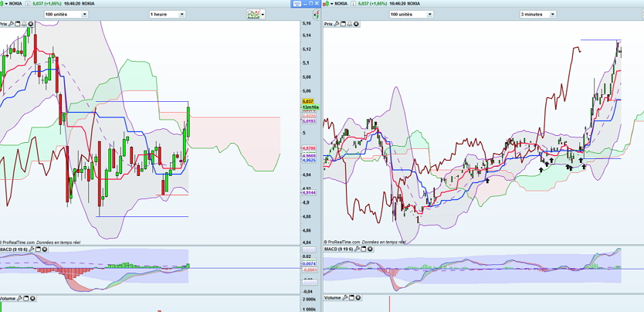
Task: Click 0,0074 MACD value label
Action: (309, 263)
